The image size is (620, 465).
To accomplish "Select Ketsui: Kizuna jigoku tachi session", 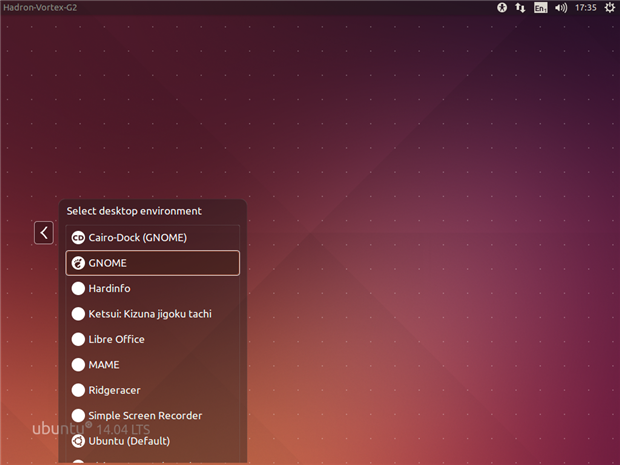I will pos(152,314).
